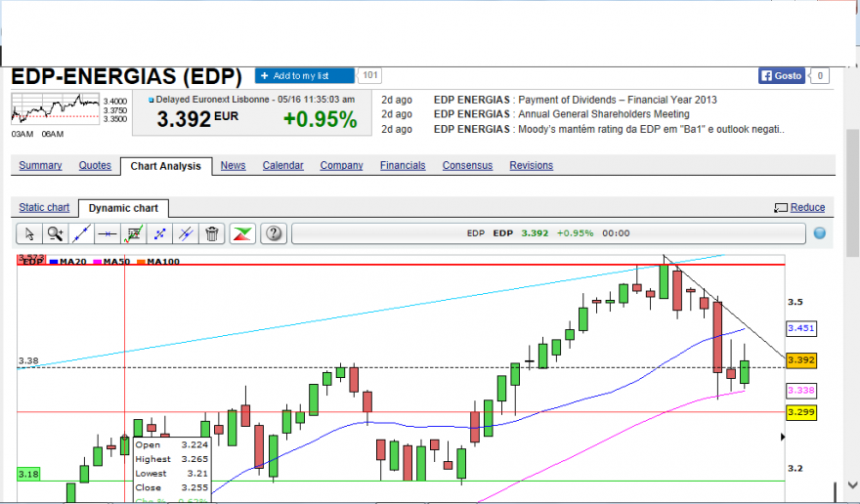Click the EDP quote info bar
Screen dimensions: 860x504
pyautogui.click(x=548, y=233)
